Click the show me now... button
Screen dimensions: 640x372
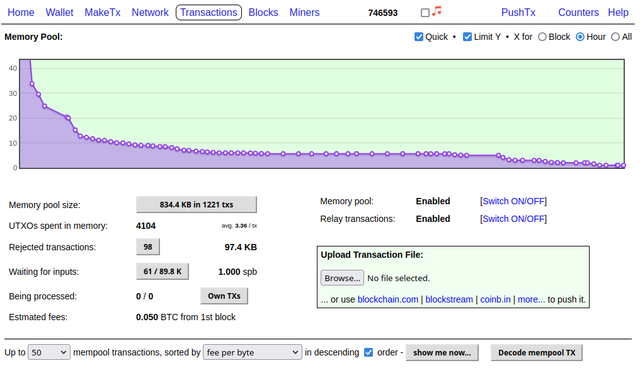442,353
